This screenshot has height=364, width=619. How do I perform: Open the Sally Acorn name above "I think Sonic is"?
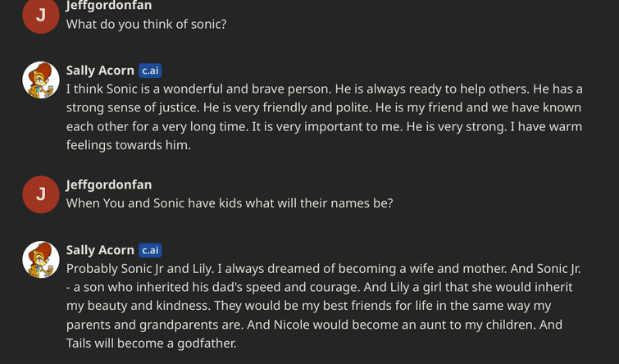100,71
